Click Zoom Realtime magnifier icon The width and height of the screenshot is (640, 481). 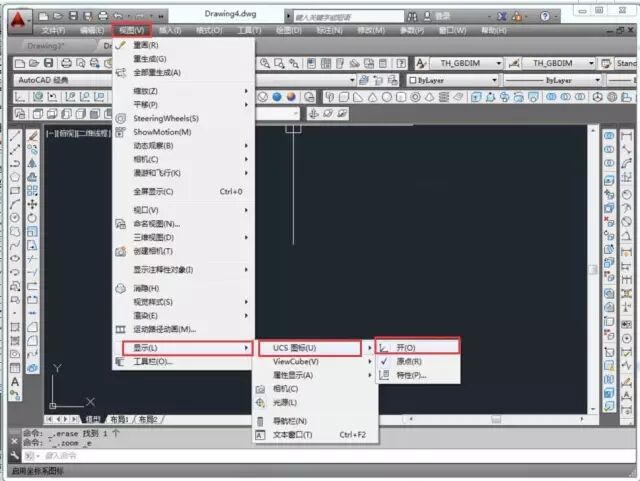(265, 63)
